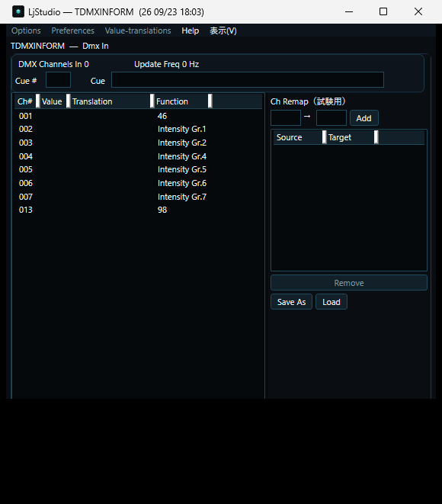
Task: Select channel row 001
Action: pyautogui.click(x=138, y=116)
